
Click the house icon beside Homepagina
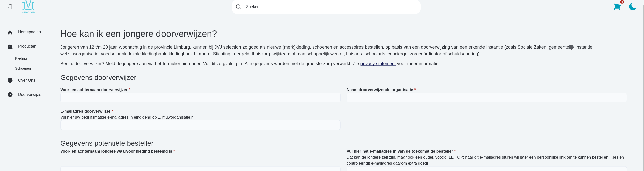click(x=10, y=32)
